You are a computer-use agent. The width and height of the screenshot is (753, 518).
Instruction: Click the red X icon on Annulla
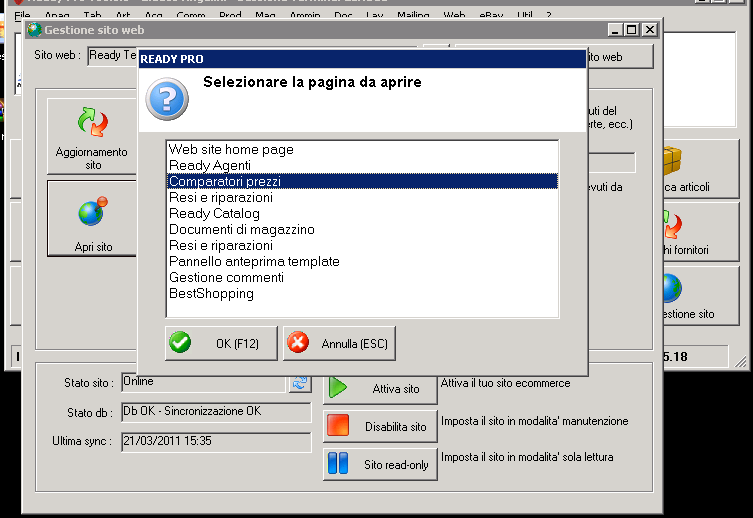coord(298,343)
